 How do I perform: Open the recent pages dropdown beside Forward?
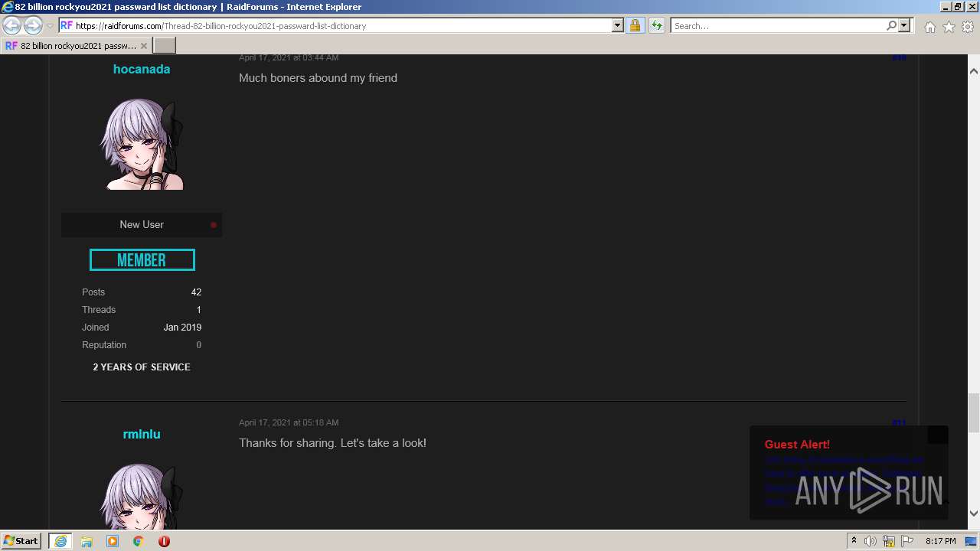click(x=50, y=26)
